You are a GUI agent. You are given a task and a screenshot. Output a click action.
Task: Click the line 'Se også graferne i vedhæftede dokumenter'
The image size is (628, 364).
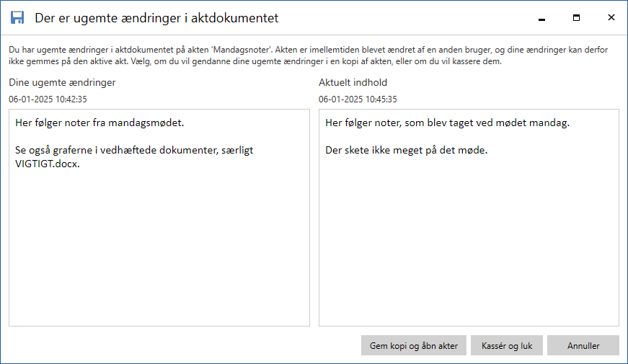click(133, 151)
